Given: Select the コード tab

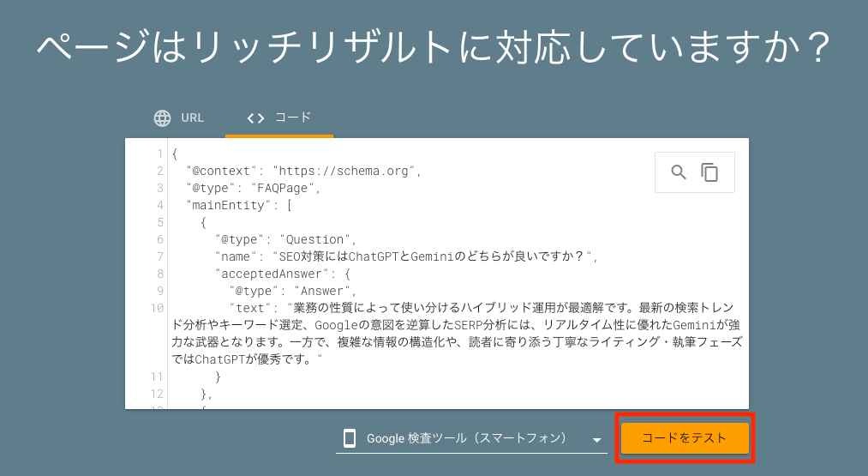Looking at the screenshot, I should click(279, 118).
